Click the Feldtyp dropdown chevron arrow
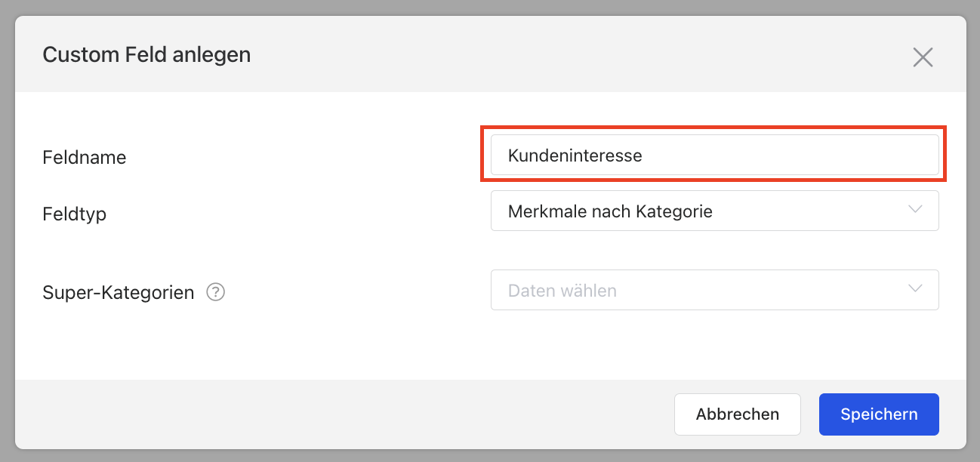 (x=915, y=209)
